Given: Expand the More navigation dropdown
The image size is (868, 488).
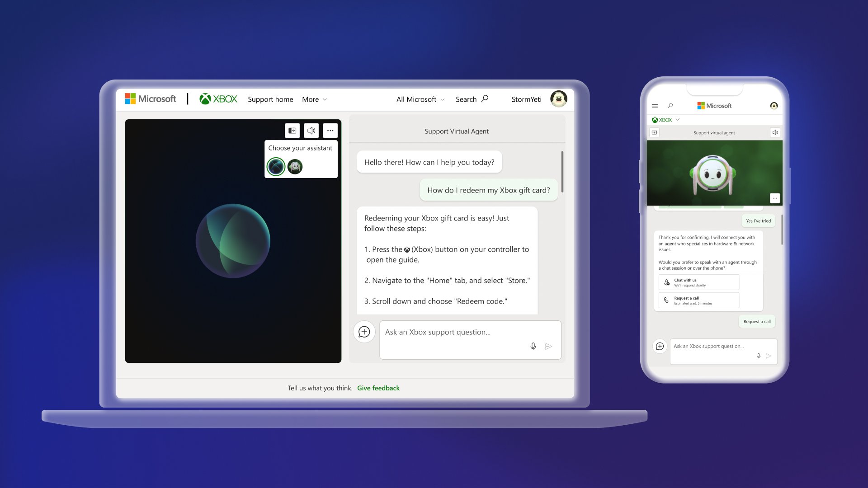Looking at the screenshot, I should pos(315,99).
